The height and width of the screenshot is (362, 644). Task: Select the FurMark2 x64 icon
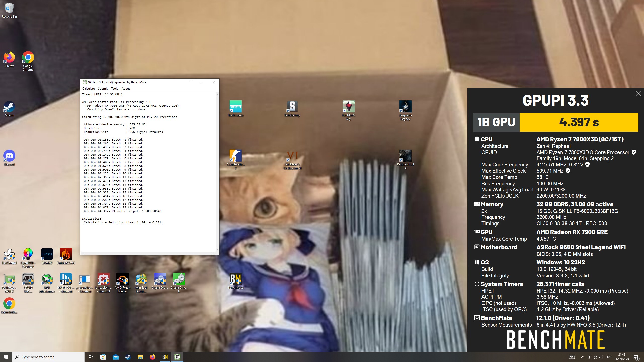66,257
